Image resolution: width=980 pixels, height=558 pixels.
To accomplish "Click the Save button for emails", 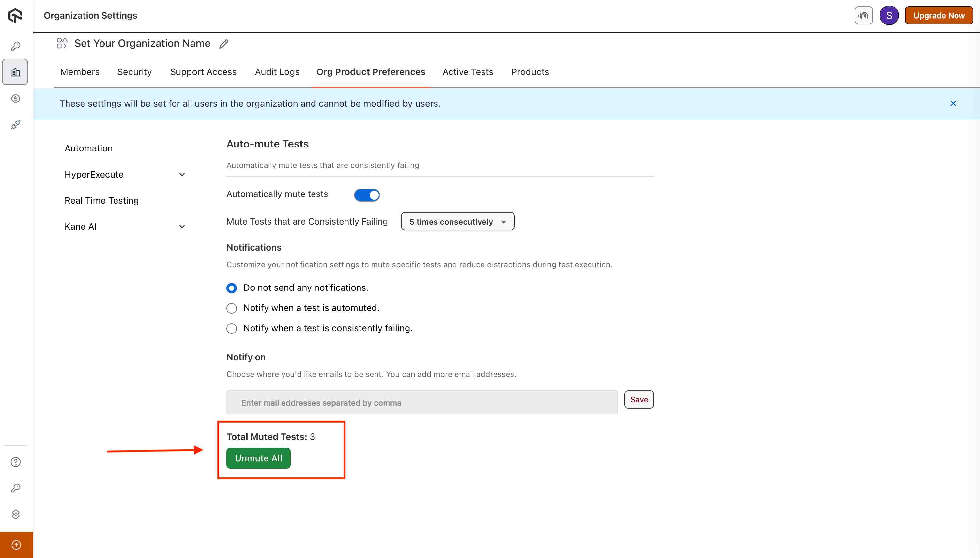I will coord(639,399).
